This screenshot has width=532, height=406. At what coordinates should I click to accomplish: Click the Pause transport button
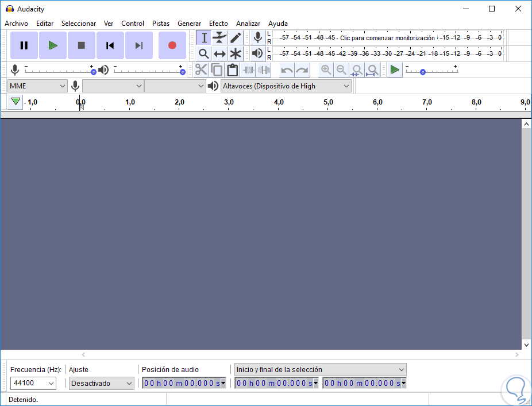pos(24,45)
